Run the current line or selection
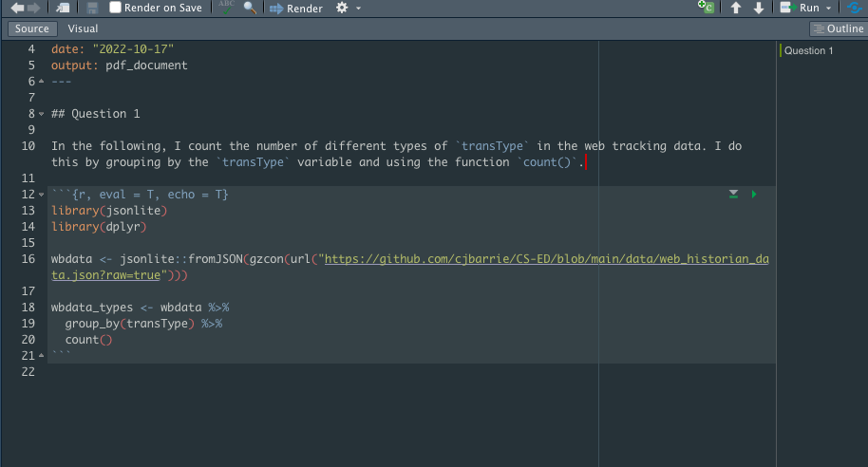 click(x=800, y=8)
